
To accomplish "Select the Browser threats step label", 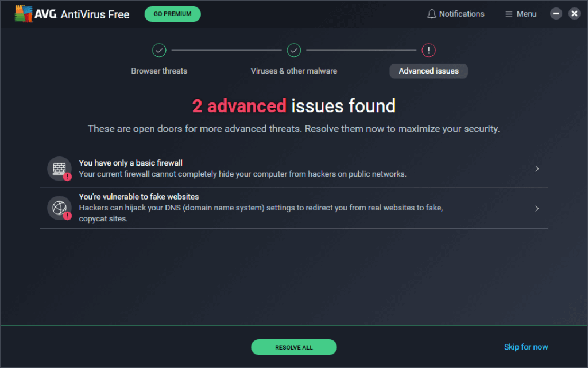I will point(159,71).
